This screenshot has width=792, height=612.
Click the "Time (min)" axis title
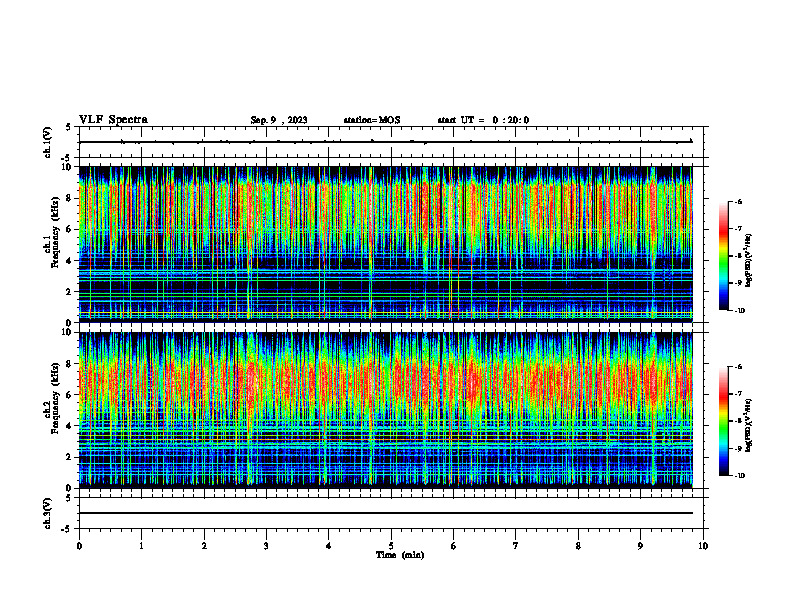[x=400, y=555]
